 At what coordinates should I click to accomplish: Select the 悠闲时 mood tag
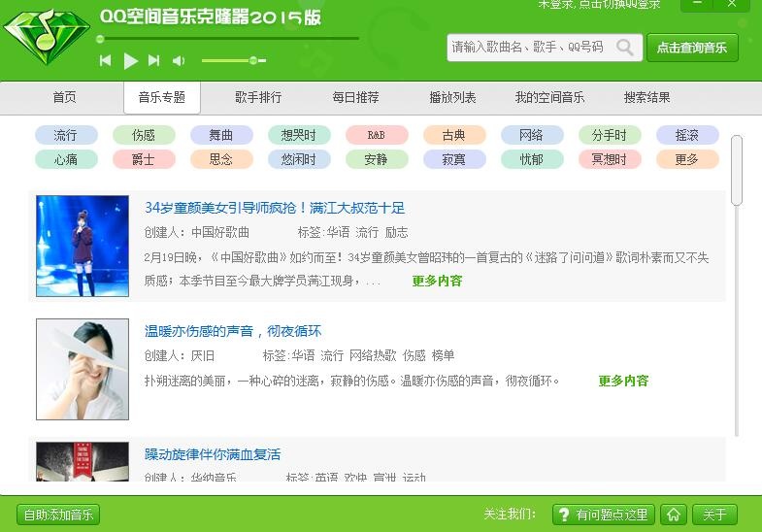(x=299, y=159)
